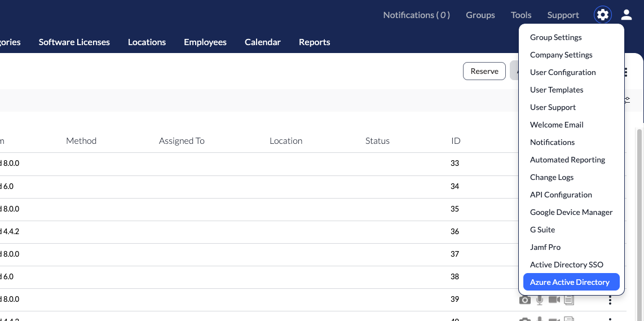Open Google Device Manager
Image resolution: width=644 pixels, height=321 pixels.
click(x=571, y=212)
